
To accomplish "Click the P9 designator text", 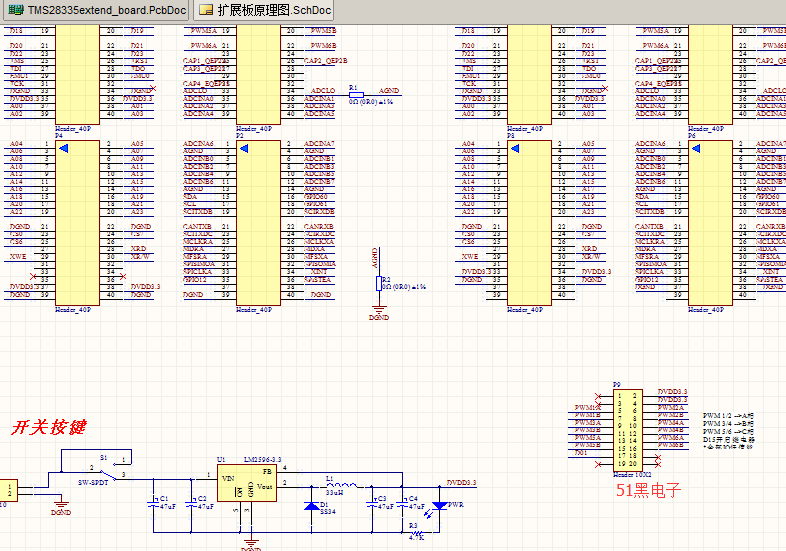I will tap(617, 385).
